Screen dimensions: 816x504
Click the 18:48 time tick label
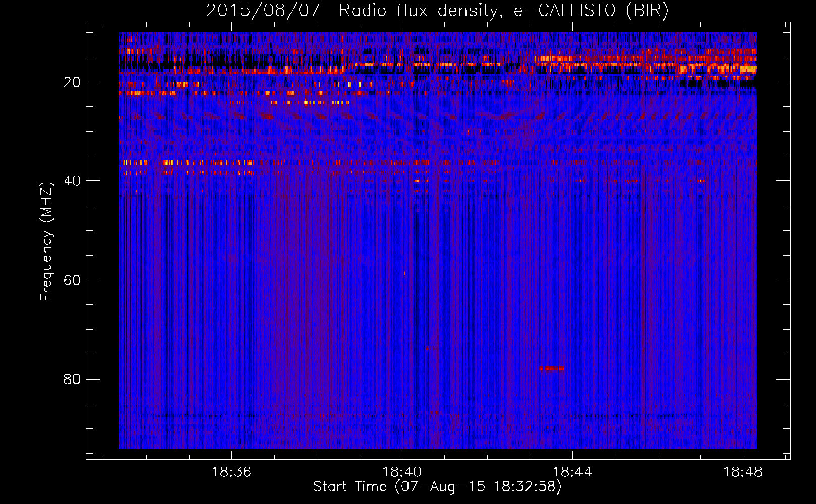coord(743,472)
